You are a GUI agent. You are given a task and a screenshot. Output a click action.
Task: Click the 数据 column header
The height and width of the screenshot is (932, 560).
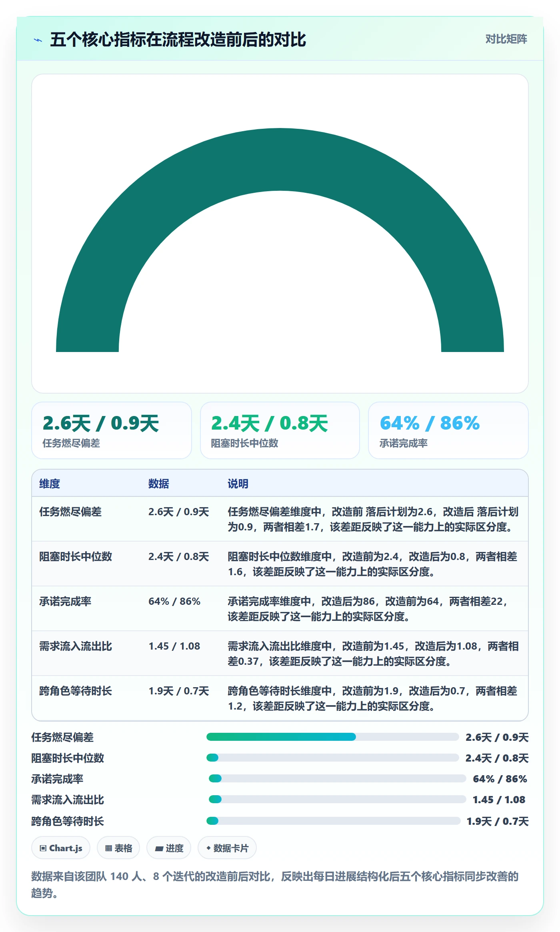(x=159, y=484)
